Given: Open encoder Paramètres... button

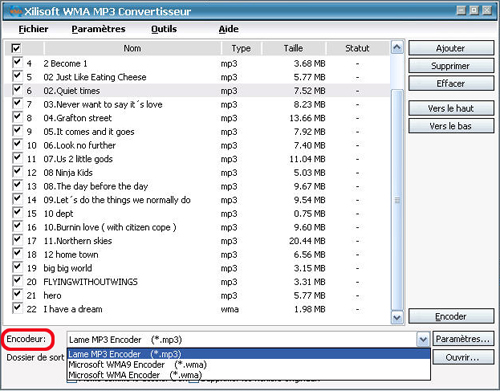Looking at the screenshot, I should click(463, 339).
